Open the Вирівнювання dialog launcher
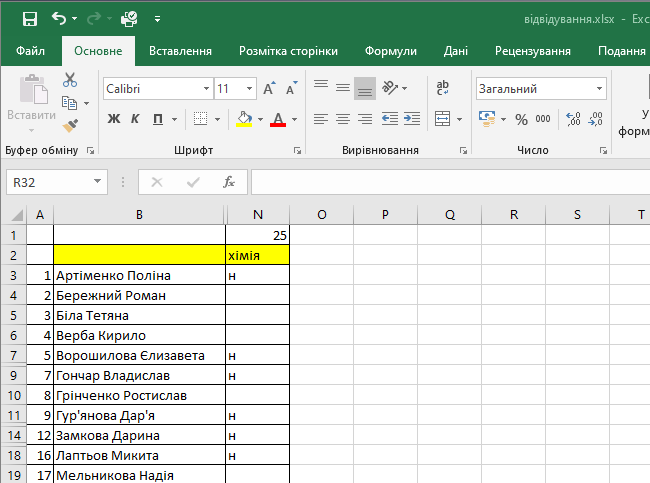 pos(463,151)
